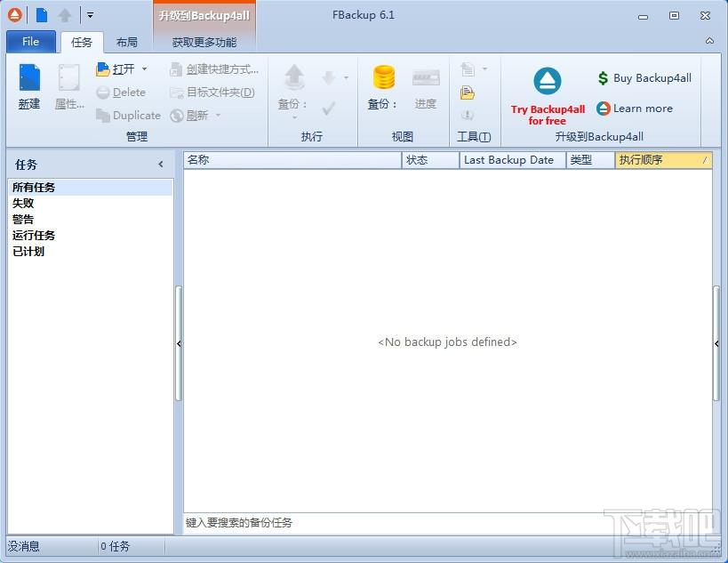This screenshot has height=563, width=728.
Task: Sort by 执行顺序 column header
Action: tap(663, 160)
